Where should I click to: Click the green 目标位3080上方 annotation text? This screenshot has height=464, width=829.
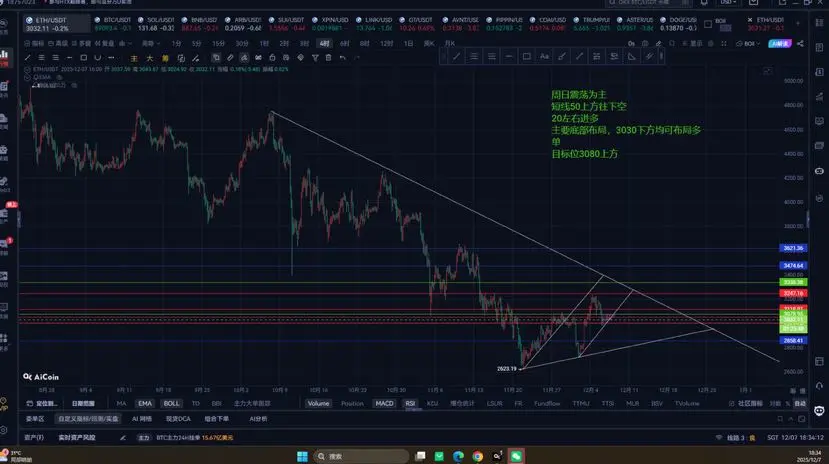(x=584, y=154)
